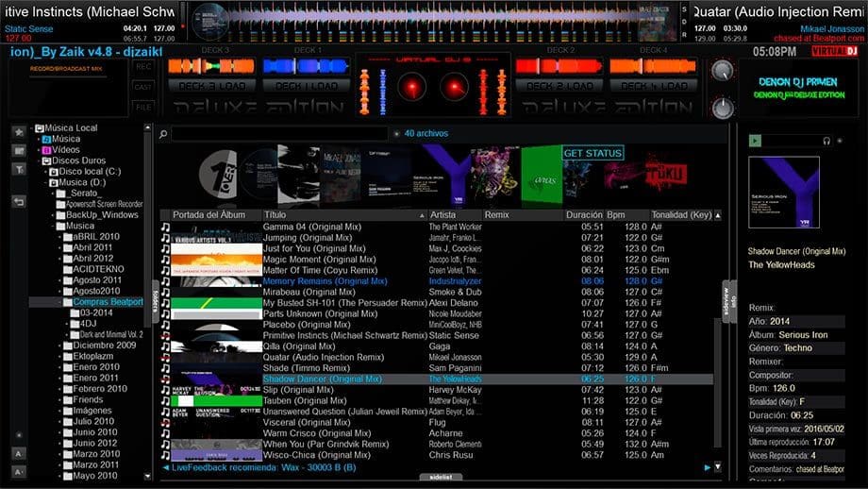
Task: Click the played note icon of Visceral row
Action: pos(165,423)
